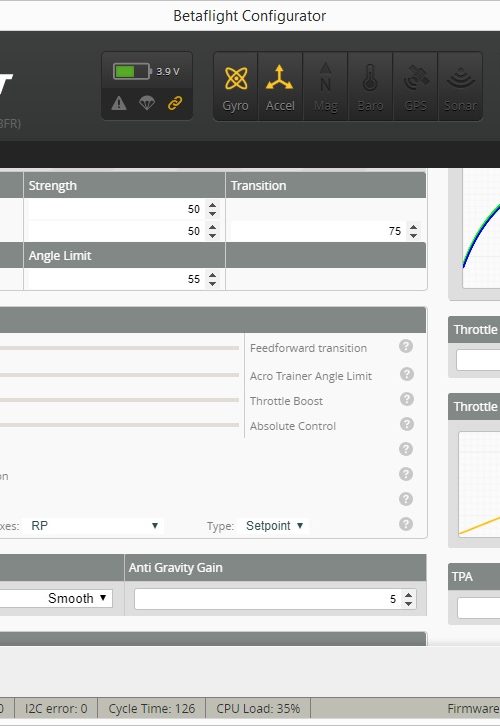500x726 pixels.
Task: Increase the Anti Gravity Gain value
Action: click(x=408, y=595)
